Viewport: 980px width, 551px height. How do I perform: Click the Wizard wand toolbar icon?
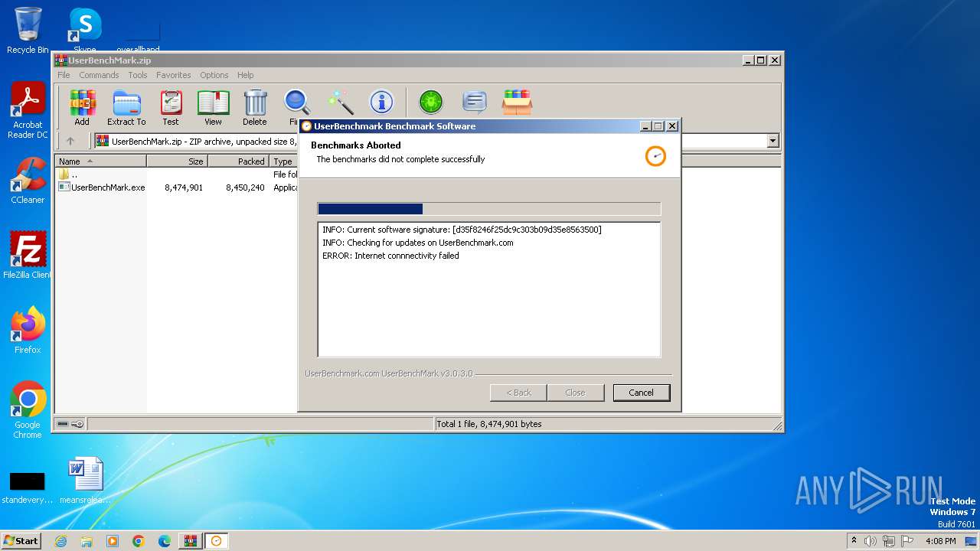pos(340,102)
